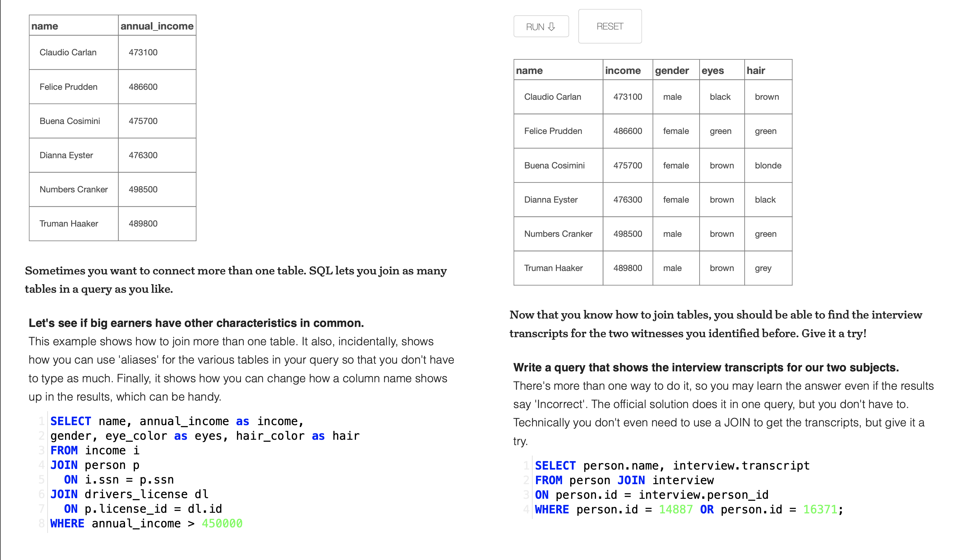
Task: Click Buena Cosimini's blonde hair cell
Action: 768,165
